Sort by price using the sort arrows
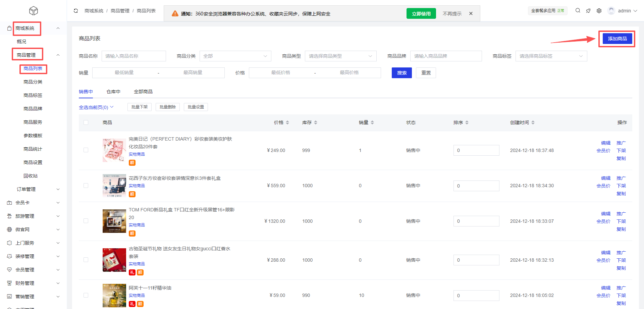Image resolution: width=644 pixels, height=309 pixels. pyautogui.click(x=287, y=123)
